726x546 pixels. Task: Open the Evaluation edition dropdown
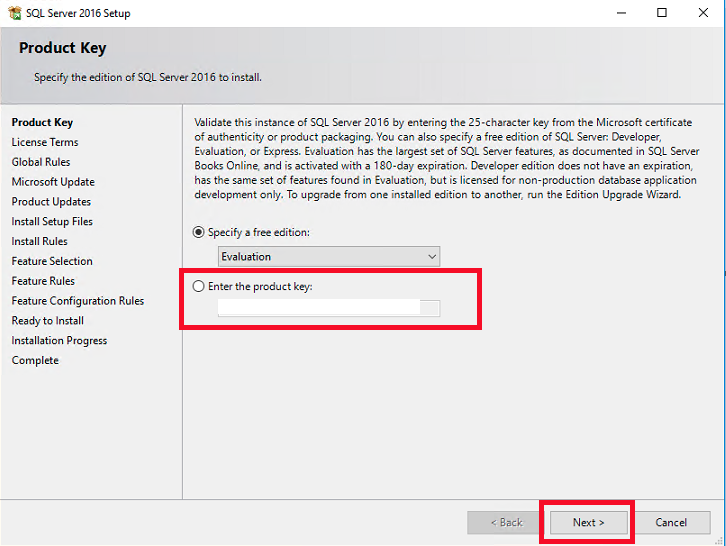click(x=329, y=257)
